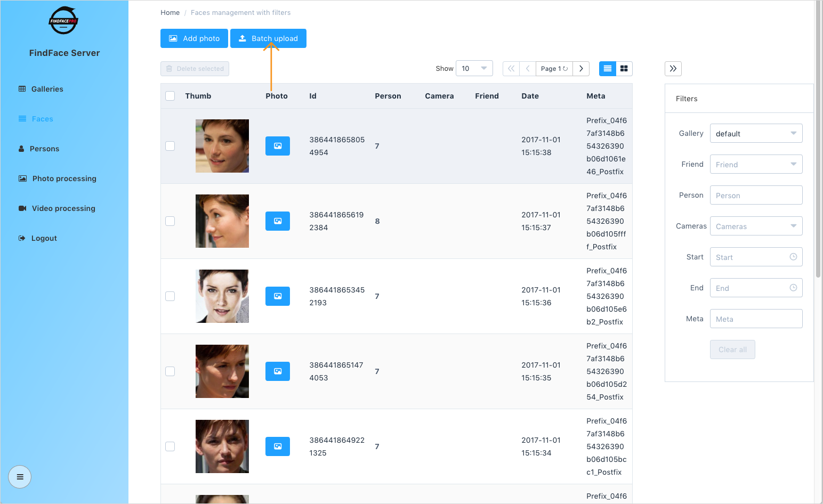The image size is (823, 504).
Task: Click the Person column header
Action: 388,96
